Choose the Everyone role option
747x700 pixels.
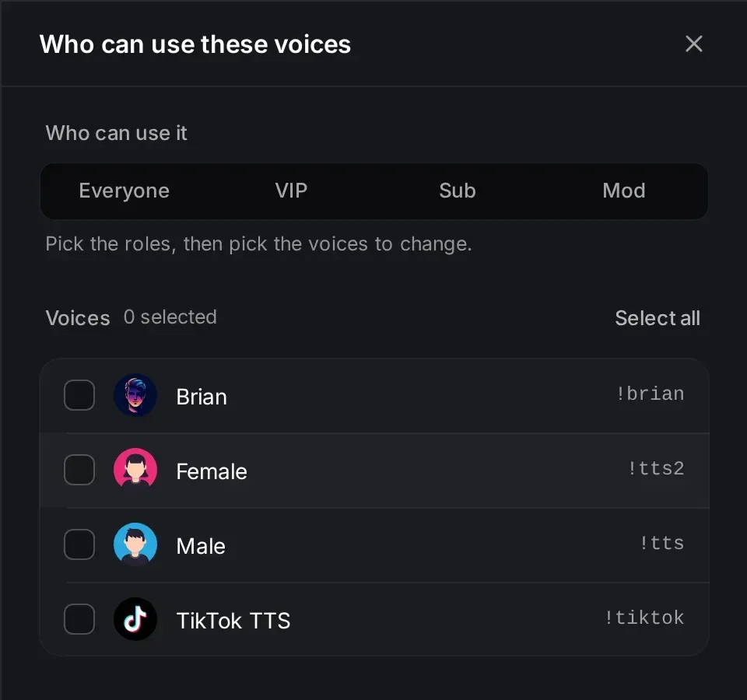[x=124, y=191]
